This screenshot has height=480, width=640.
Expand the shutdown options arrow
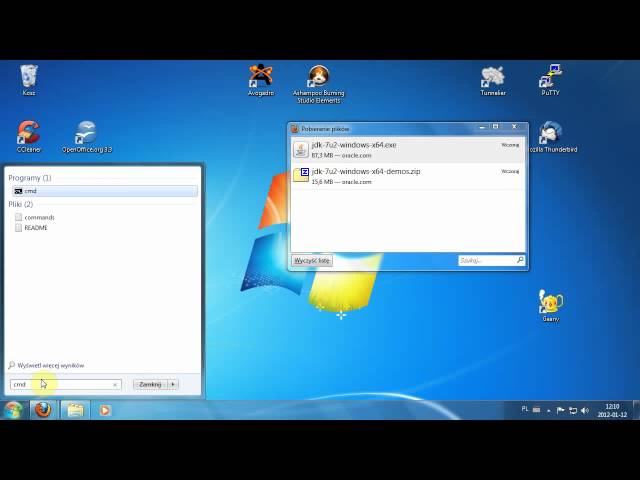click(x=173, y=384)
